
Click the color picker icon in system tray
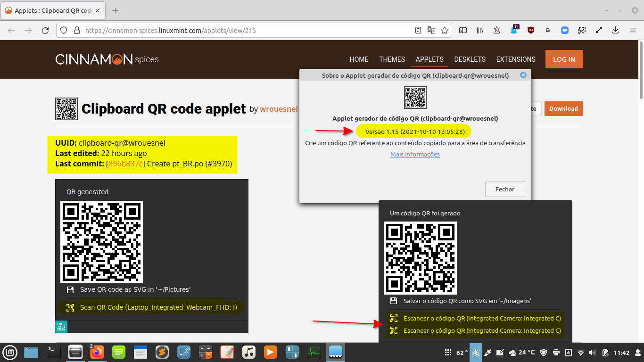point(488,352)
